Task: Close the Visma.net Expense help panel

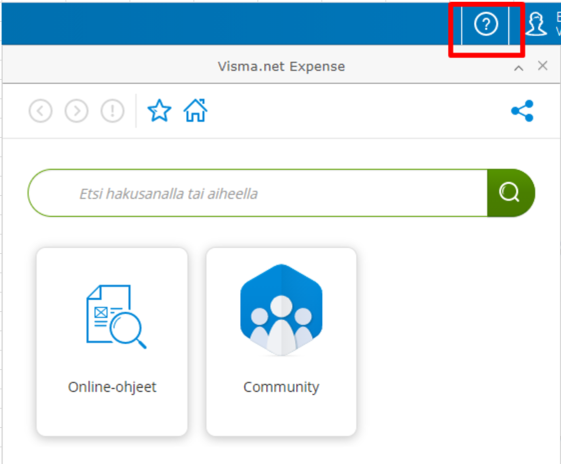Action: tap(542, 66)
